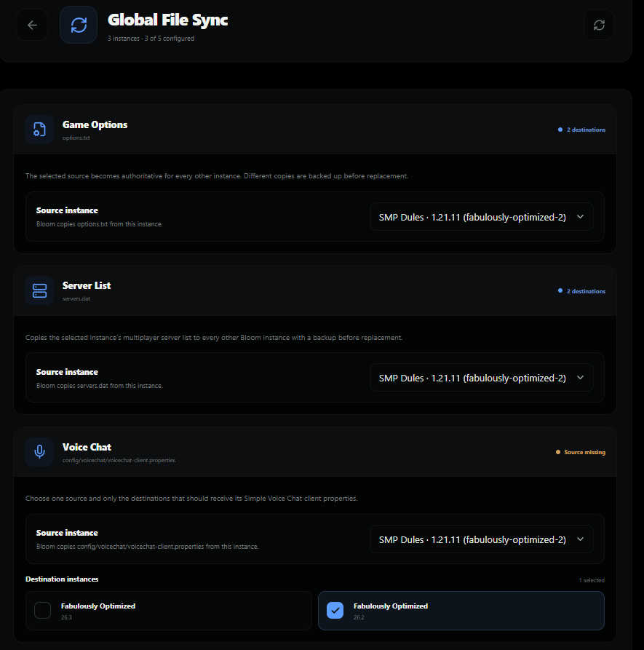Open Game Options source instance dropdown

click(482, 217)
